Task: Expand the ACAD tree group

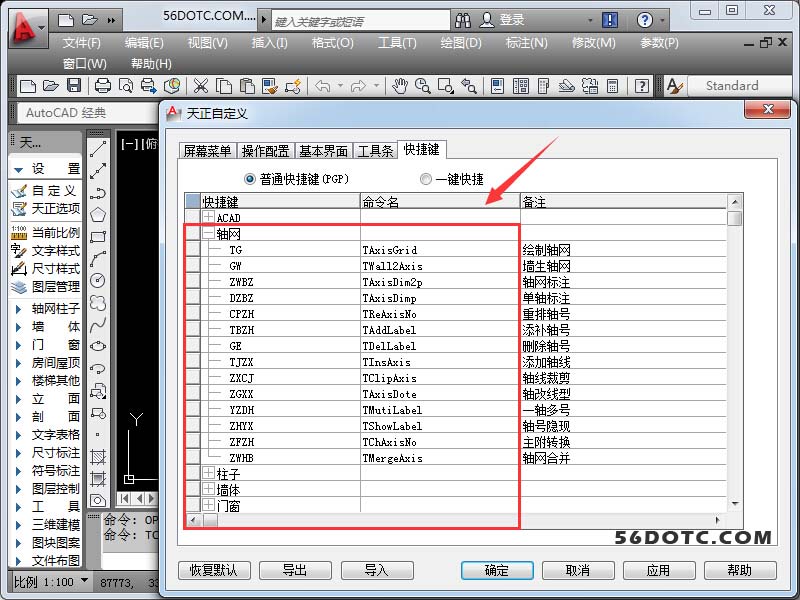Action: (x=209, y=217)
